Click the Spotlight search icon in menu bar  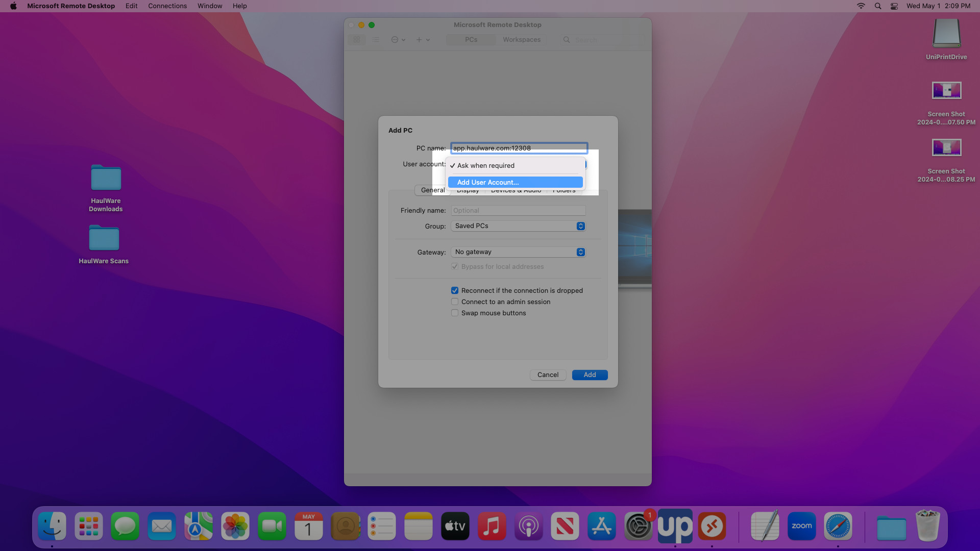pos(878,6)
